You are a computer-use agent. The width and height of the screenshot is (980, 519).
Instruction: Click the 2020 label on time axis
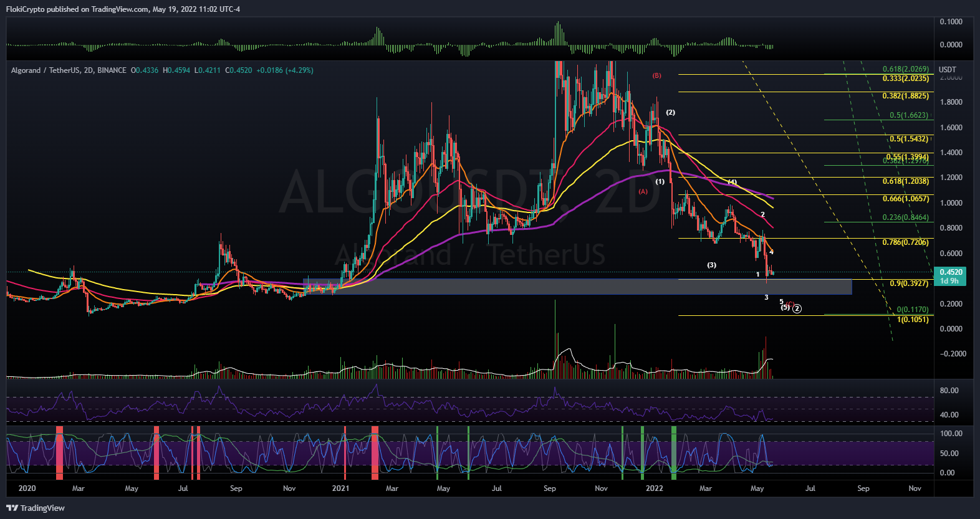point(27,488)
